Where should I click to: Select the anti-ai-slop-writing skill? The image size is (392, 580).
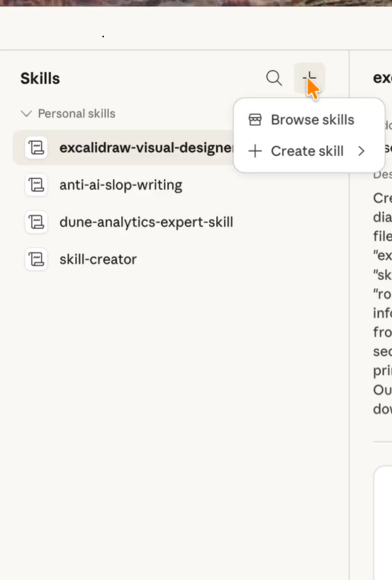(x=121, y=185)
